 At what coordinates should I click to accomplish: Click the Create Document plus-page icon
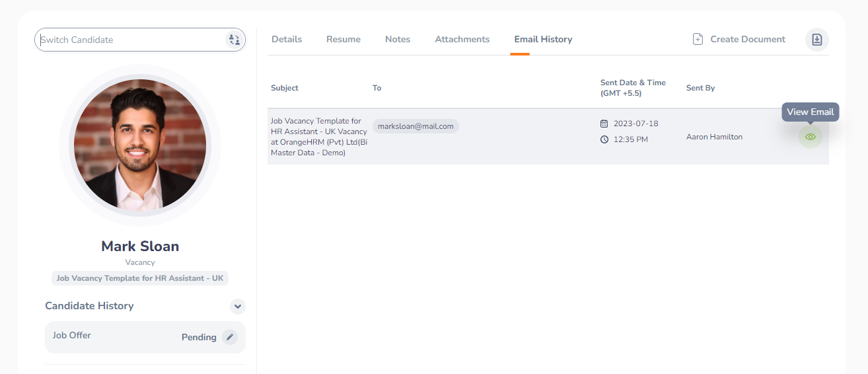click(x=698, y=40)
